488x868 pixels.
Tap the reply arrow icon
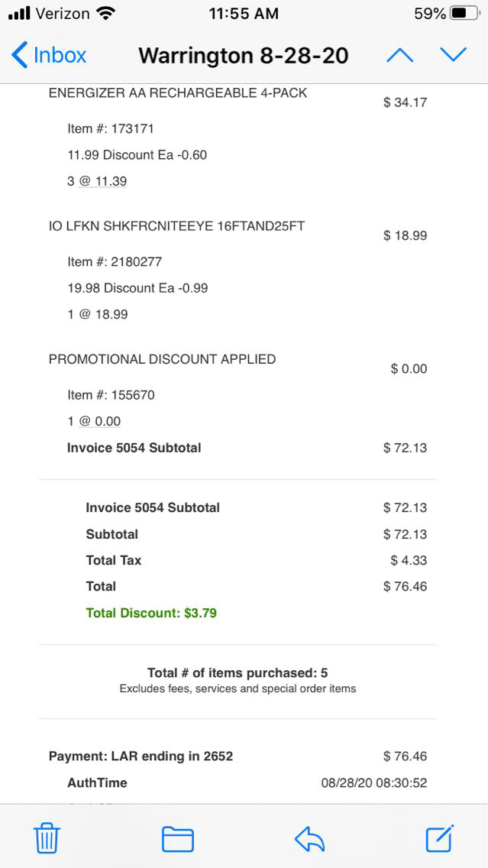coord(309,839)
